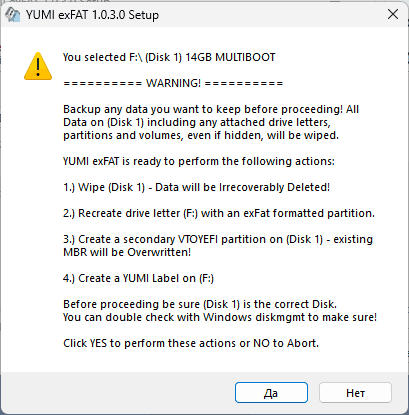
Task: Click the yellow warning triangle icon
Action: tap(38, 66)
